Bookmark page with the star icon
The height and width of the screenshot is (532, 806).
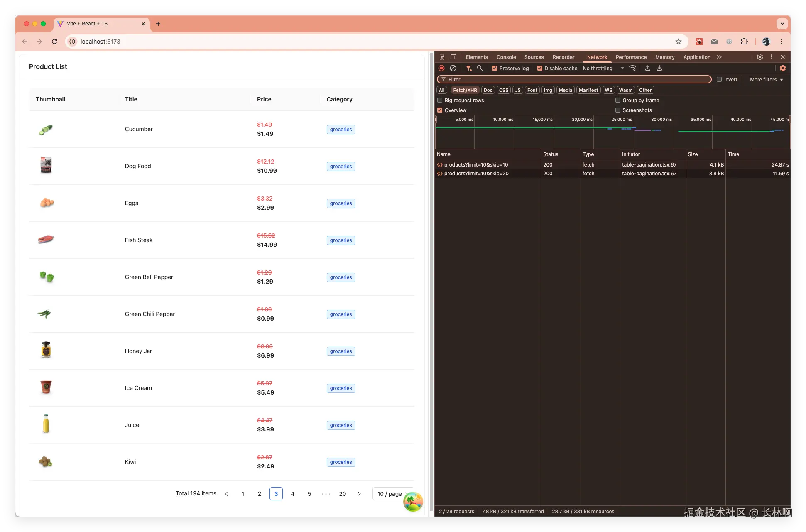point(679,42)
